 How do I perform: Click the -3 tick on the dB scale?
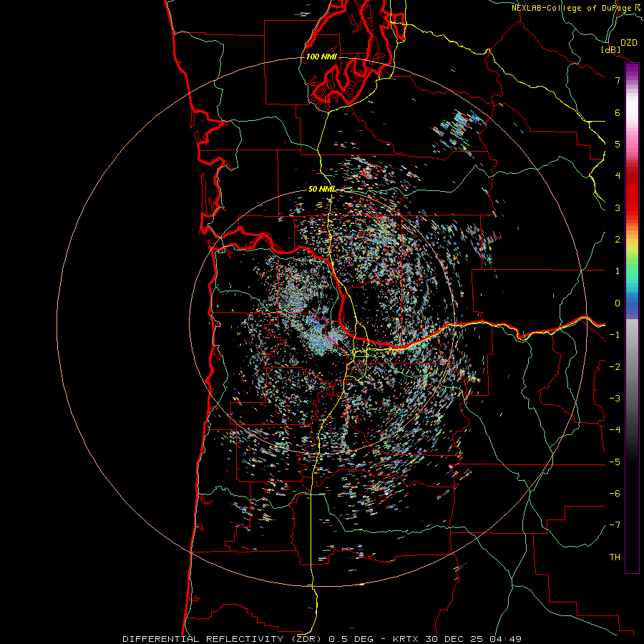click(615, 399)
